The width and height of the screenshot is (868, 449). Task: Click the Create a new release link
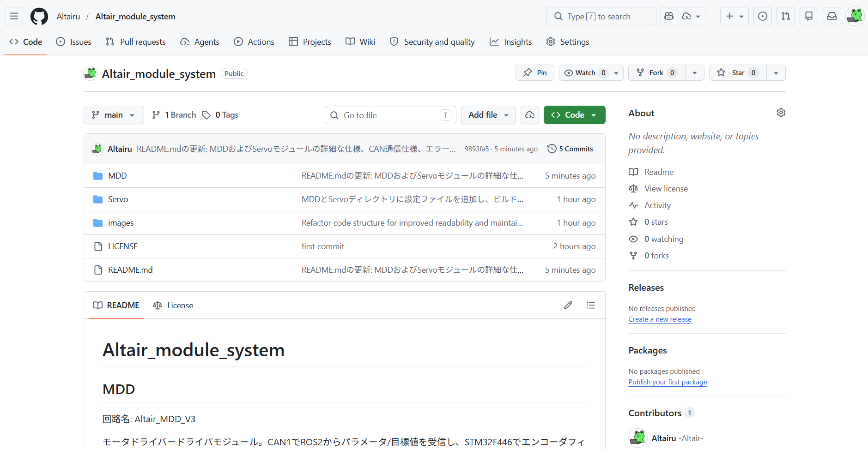click(660, 319)
